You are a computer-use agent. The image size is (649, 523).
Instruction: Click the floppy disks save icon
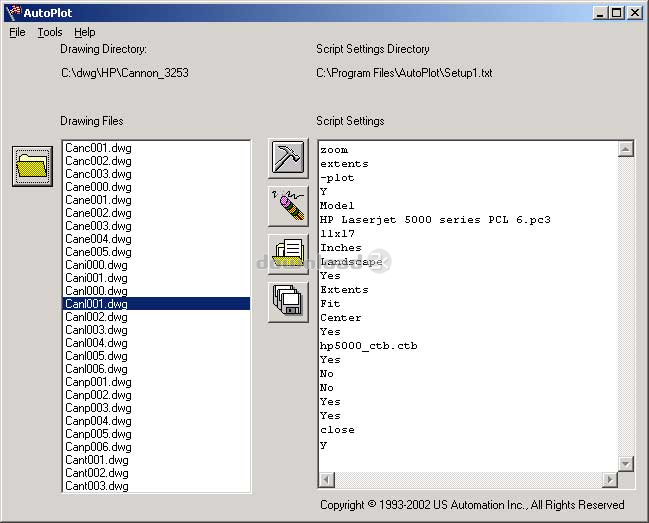pyautogui.click(x=288, y=301)
